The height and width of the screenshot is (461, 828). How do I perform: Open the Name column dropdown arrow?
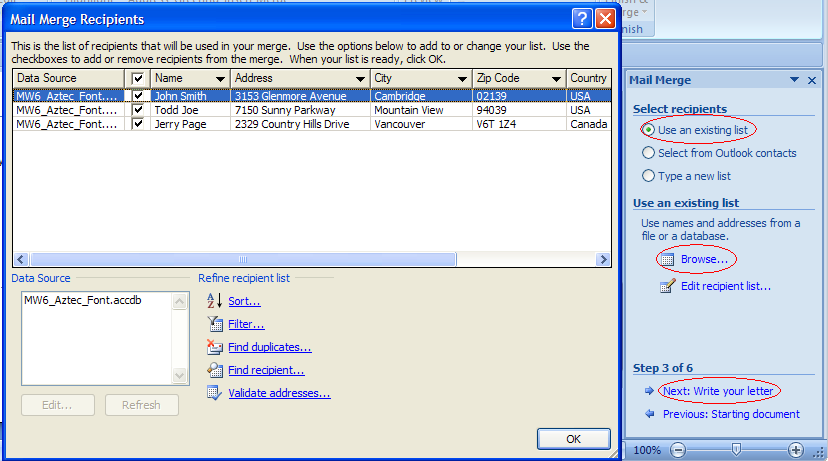[x=219, y=78]
